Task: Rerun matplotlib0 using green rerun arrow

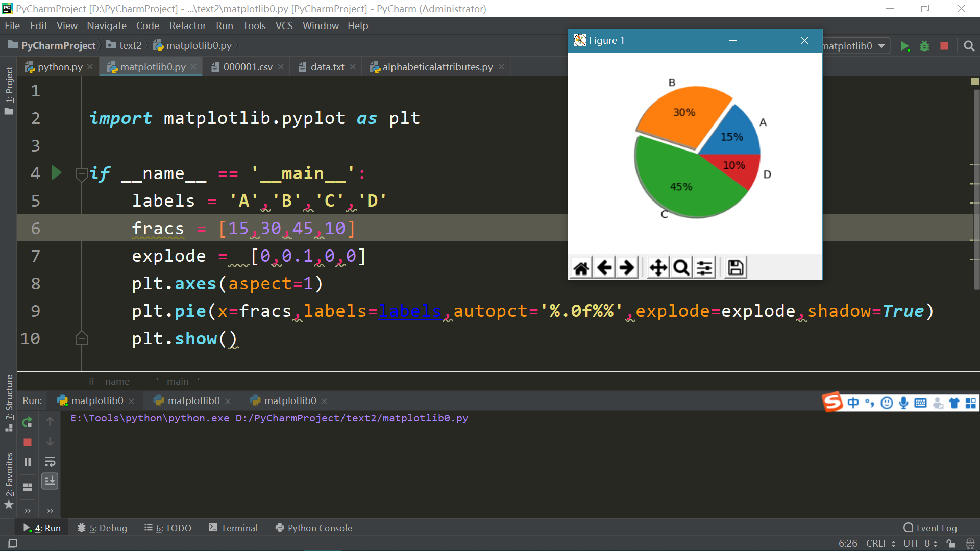Action: click(28, 422)
